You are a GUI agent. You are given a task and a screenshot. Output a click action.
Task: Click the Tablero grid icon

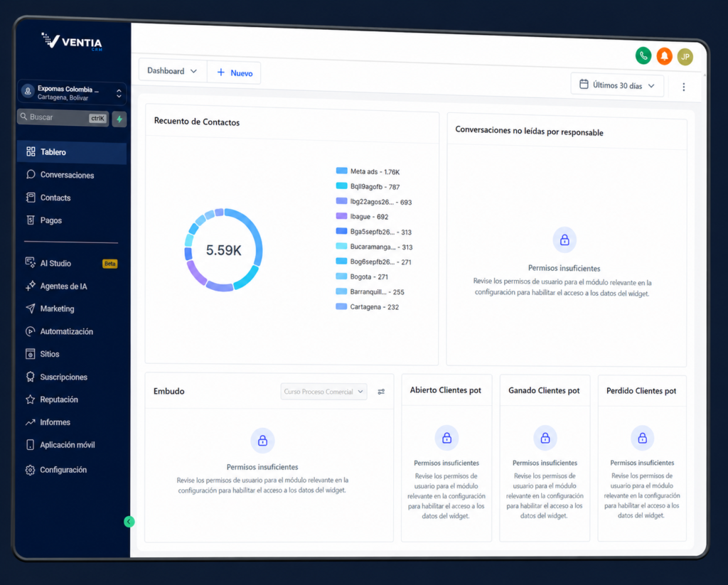(31, 151)
